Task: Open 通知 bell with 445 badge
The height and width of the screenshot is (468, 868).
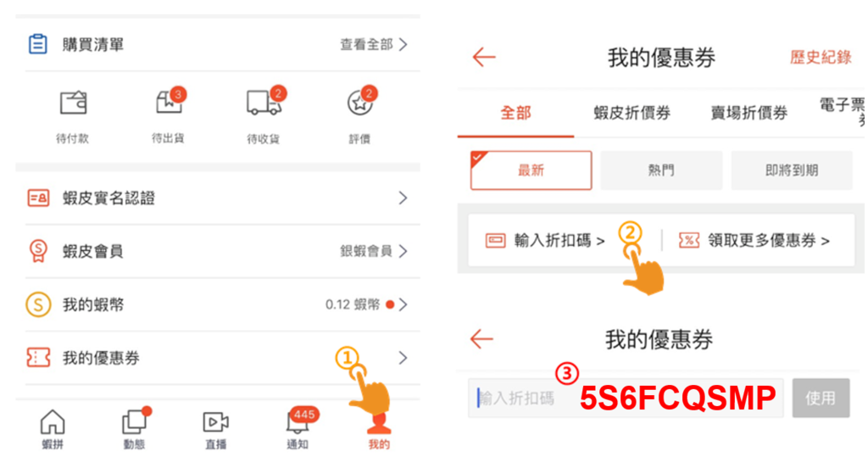Action: pyautogui.click(x=299, y=421)
